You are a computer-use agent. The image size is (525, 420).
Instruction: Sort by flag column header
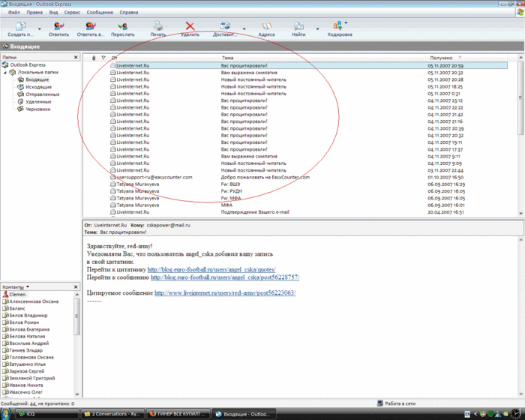pyautogui.click(x=103, y=58)
